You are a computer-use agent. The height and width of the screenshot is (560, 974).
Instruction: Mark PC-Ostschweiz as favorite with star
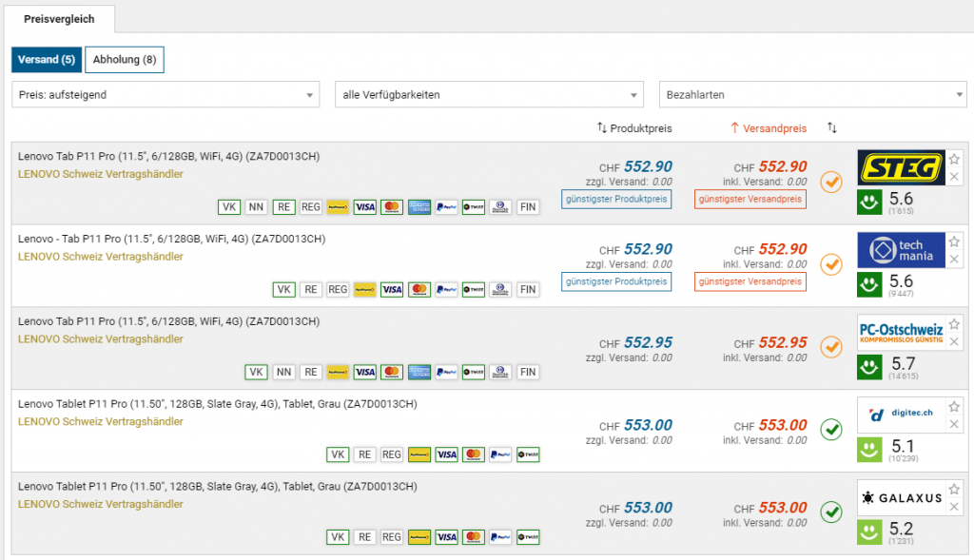[954, 323]
